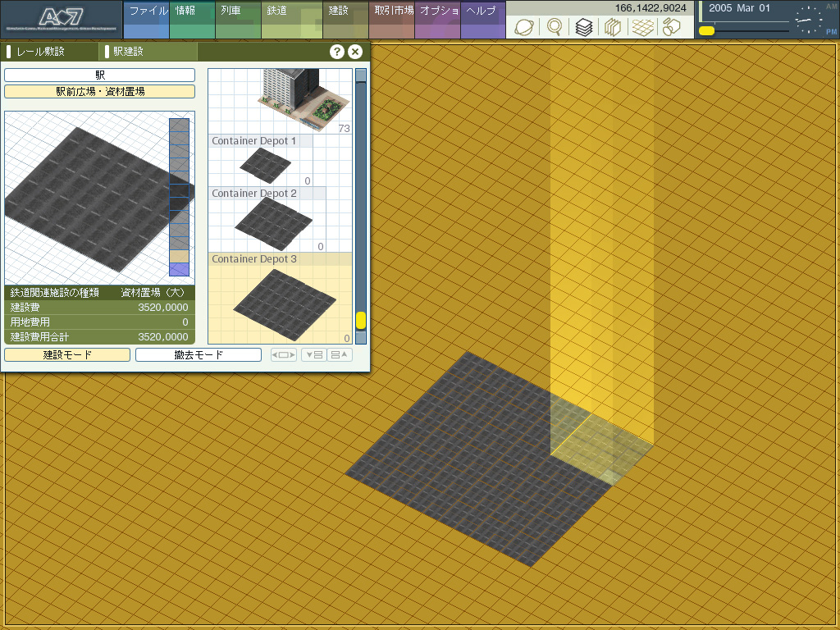Expand the 建設 construction menu
The height and width of the screenshot is (630, 840).
point(339,11)
